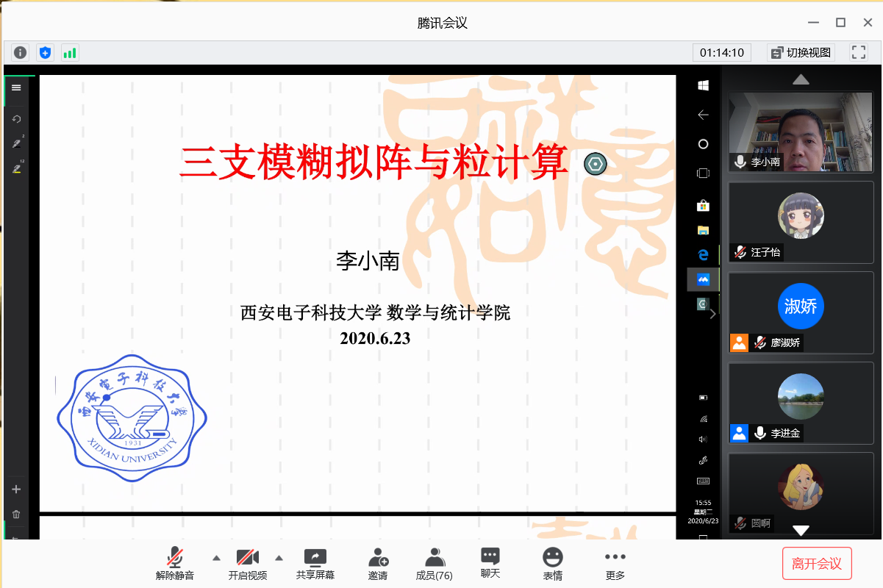883x588 pixels.
Task: Open the More (更多) menu
Action: click(x=615, y=563)
